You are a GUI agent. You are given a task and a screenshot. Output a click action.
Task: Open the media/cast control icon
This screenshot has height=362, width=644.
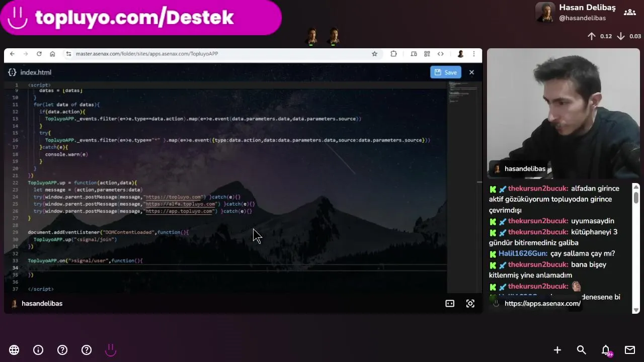(x=414, y=54)
